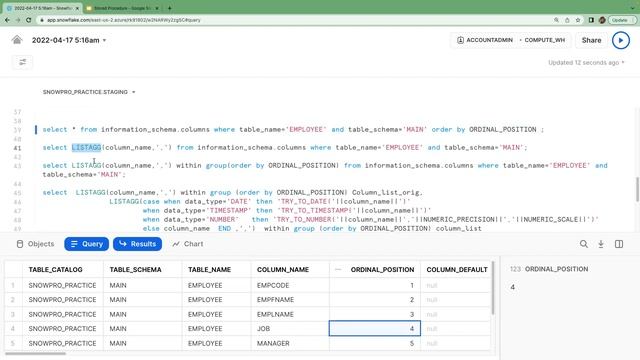This screenshot has height=360, width=640.
Task: Open browser tab search chevron
Action: 632,8
